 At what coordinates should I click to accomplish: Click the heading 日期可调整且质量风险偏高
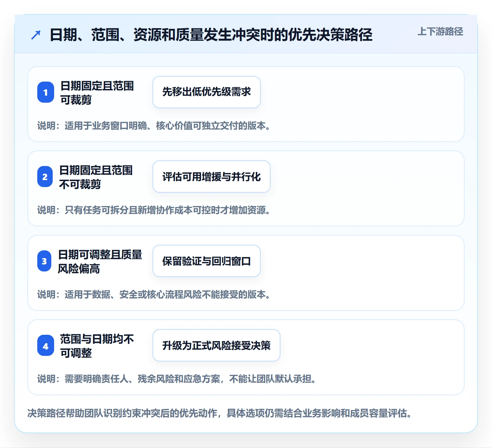click(x=100, y=261)
